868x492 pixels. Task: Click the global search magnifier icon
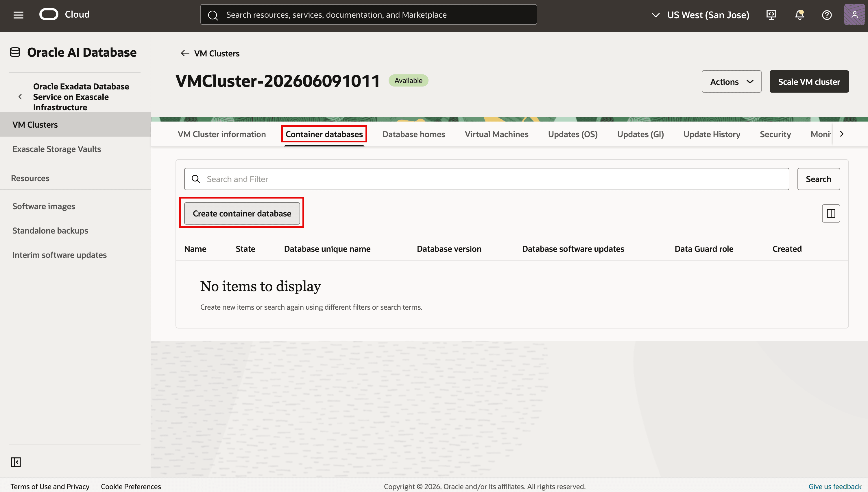click(213, 15)
